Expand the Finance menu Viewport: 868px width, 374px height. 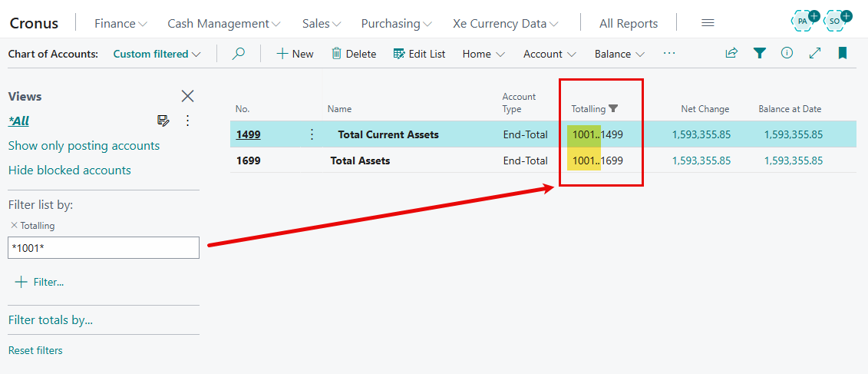[x=120, y=24]
